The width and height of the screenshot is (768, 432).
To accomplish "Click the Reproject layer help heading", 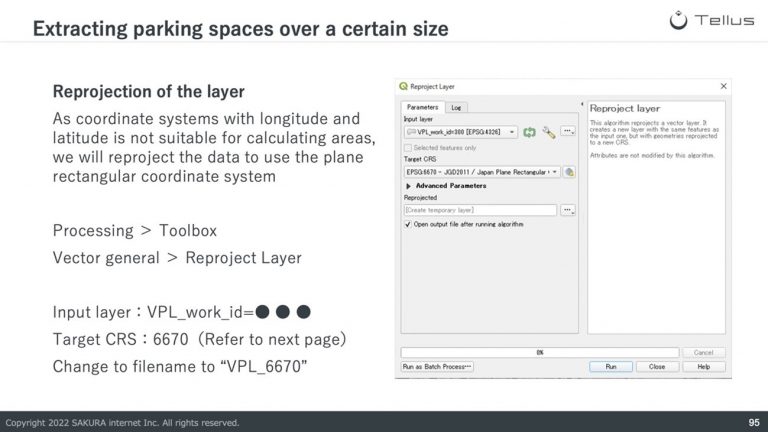I will pos(624,109).
